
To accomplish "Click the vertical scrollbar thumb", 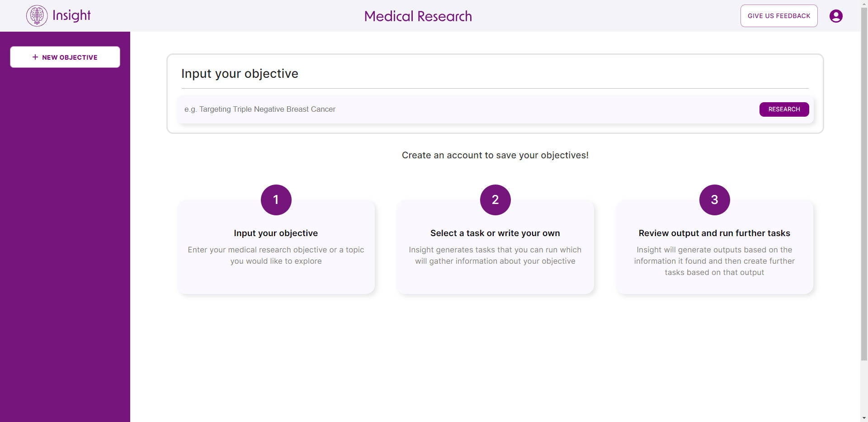I will (864, 181).
